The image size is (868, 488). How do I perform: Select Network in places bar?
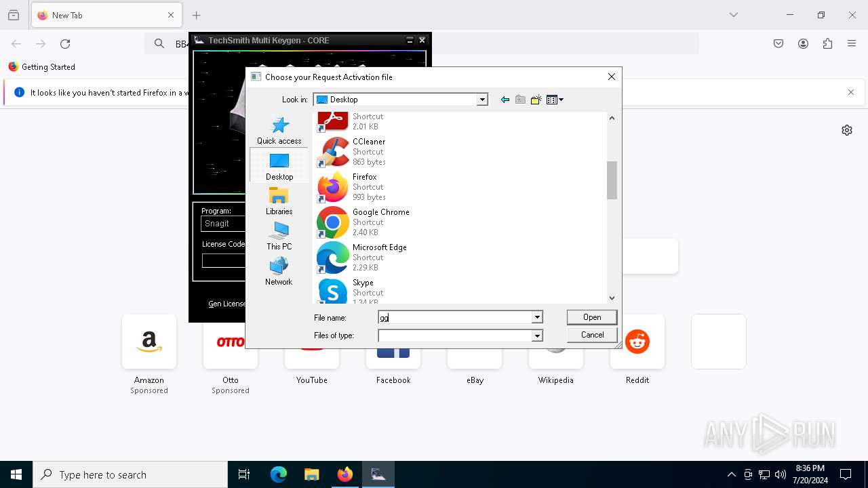(279, 271)
